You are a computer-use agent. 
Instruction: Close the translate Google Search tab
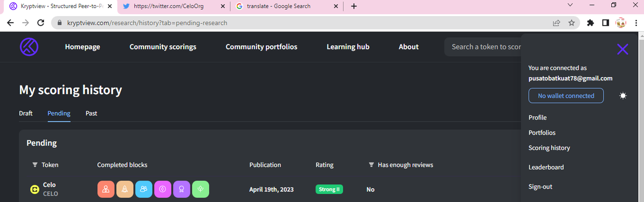click(336, 6)
